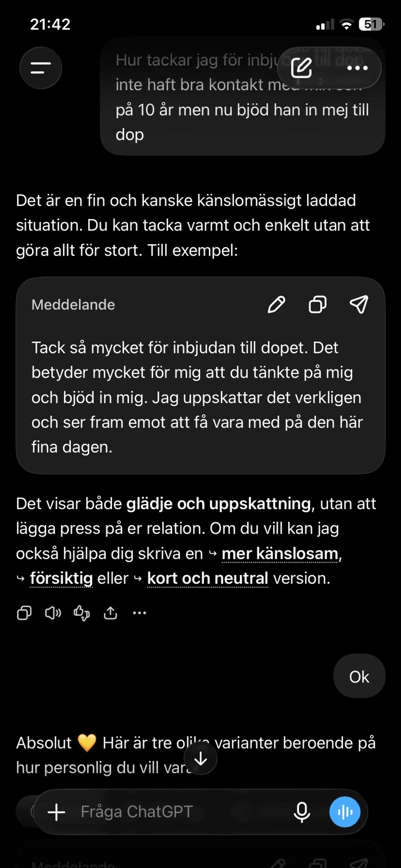Open the sidebar menu button
The width and height of the screenshot is (401, 868).
[41, 68]
